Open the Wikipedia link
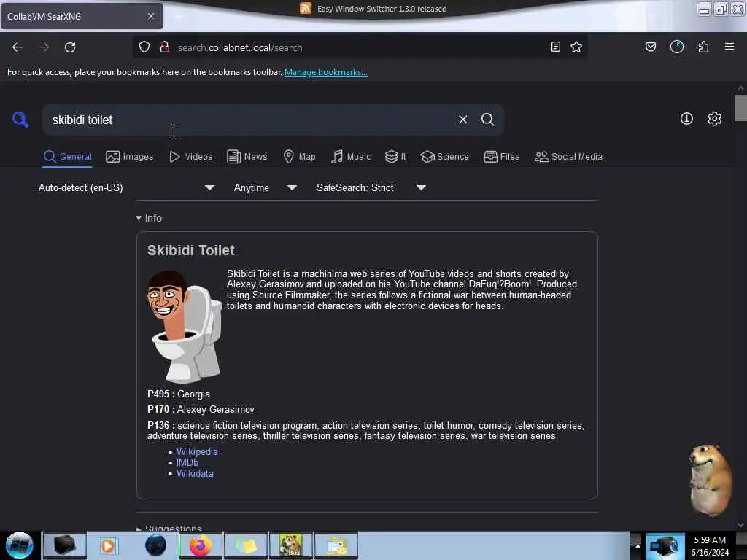This screenshot has width=747, height=560. [x=197, y=451]
